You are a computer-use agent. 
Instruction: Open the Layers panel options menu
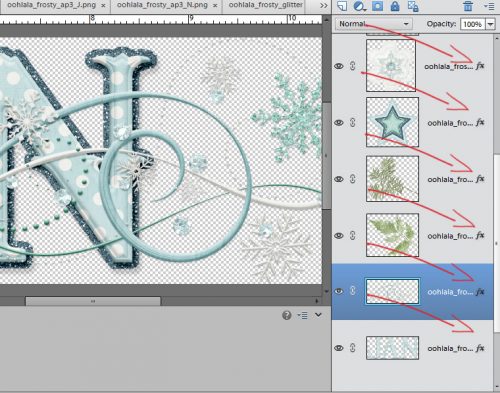tap(489, 6)
